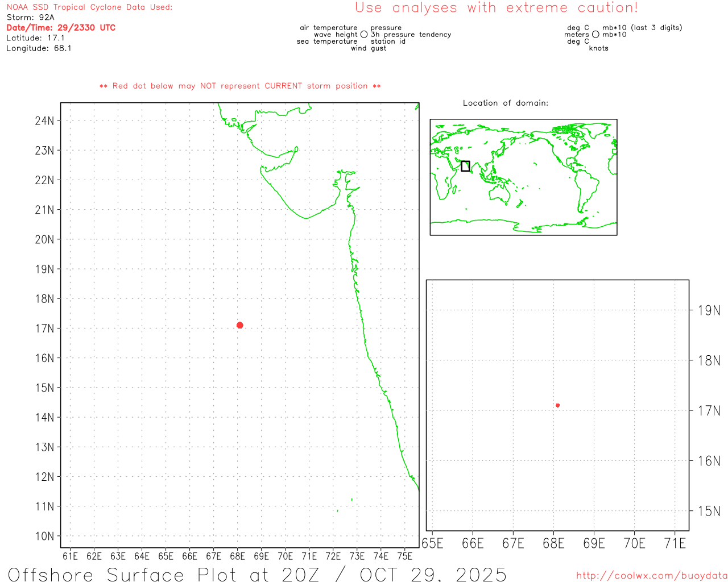This screenshot has width=728, height=582.
Task: Click the 19N label on the inset map
Action: tap(709, 310)
